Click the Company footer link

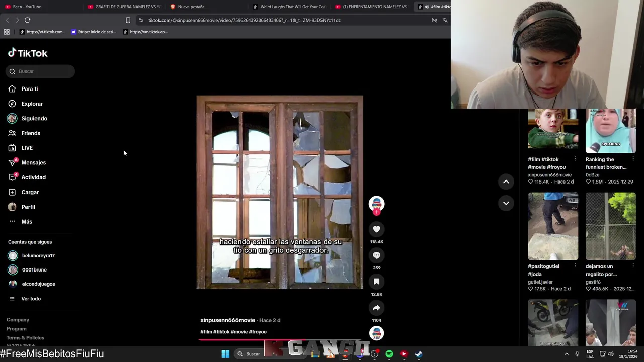(x=18, y=320)
